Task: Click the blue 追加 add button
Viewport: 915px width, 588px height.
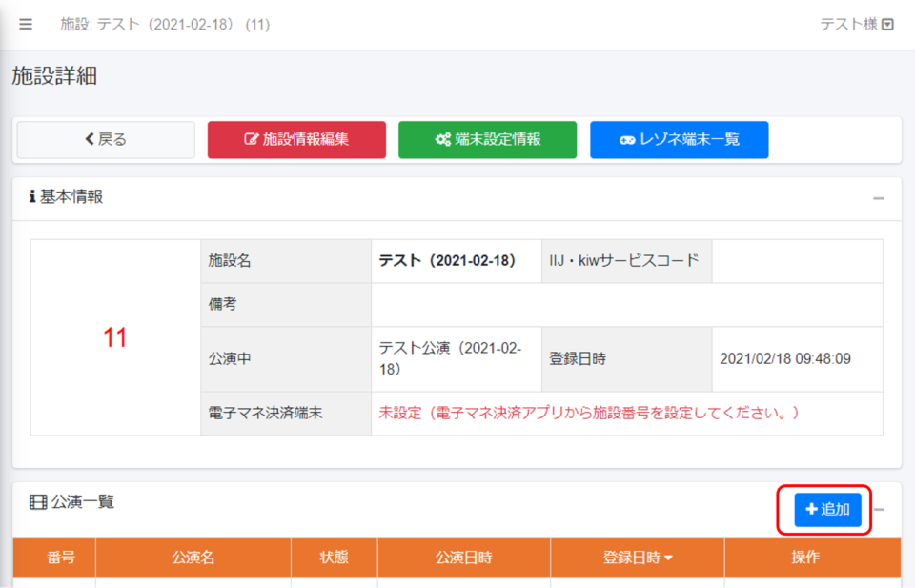Action: (x=827, y=510)
